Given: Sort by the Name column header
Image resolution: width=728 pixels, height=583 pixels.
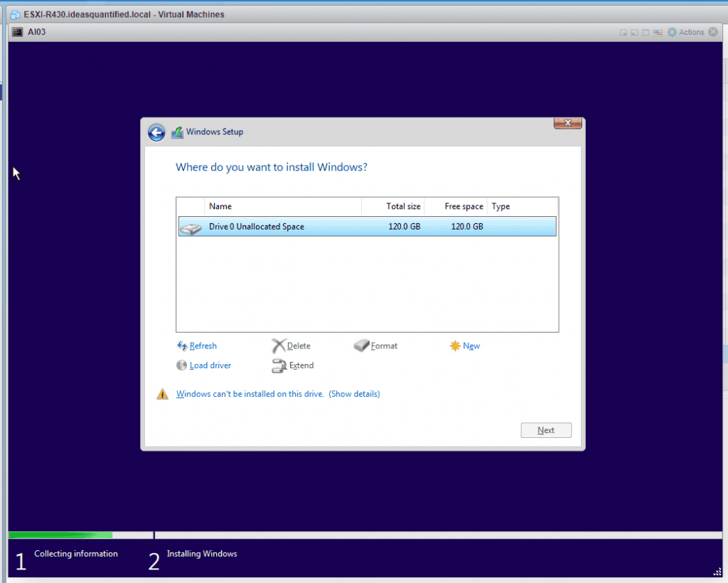Looking at the screenshot, I should 283,207.
